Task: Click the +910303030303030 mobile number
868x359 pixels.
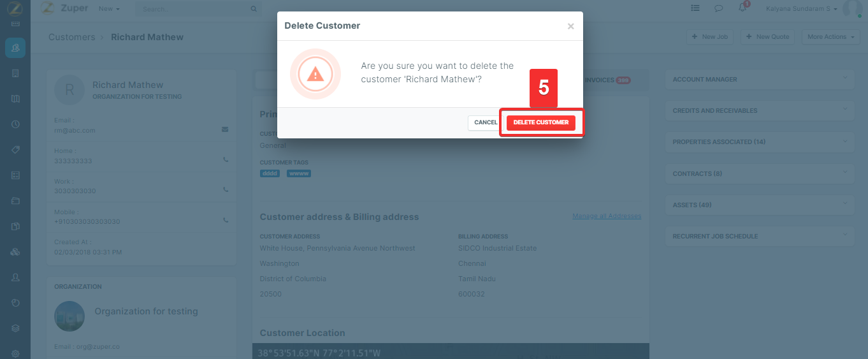Action: [87, 221]
